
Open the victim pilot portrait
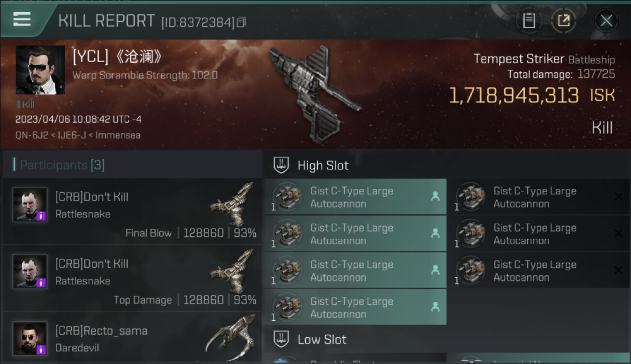[x=40, y=70]
